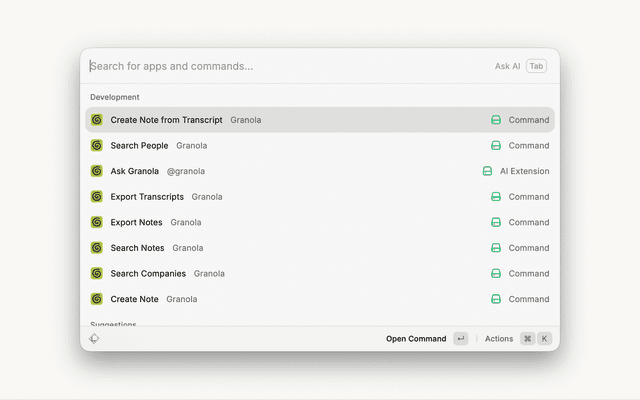Viewport: 640px width, 400px height.
Task: Focus the Search for apps and commands field
Action: point(280,66)
